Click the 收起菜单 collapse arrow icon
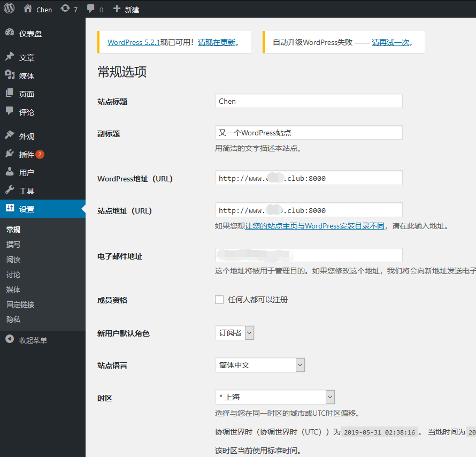The width and height of the screenshot is (476, 457). (10, 339)
